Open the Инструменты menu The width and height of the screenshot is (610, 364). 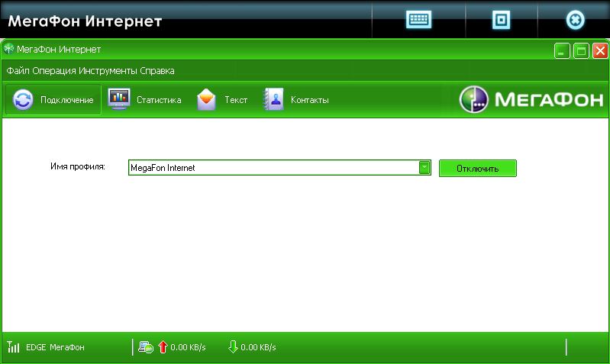(108, 71)
